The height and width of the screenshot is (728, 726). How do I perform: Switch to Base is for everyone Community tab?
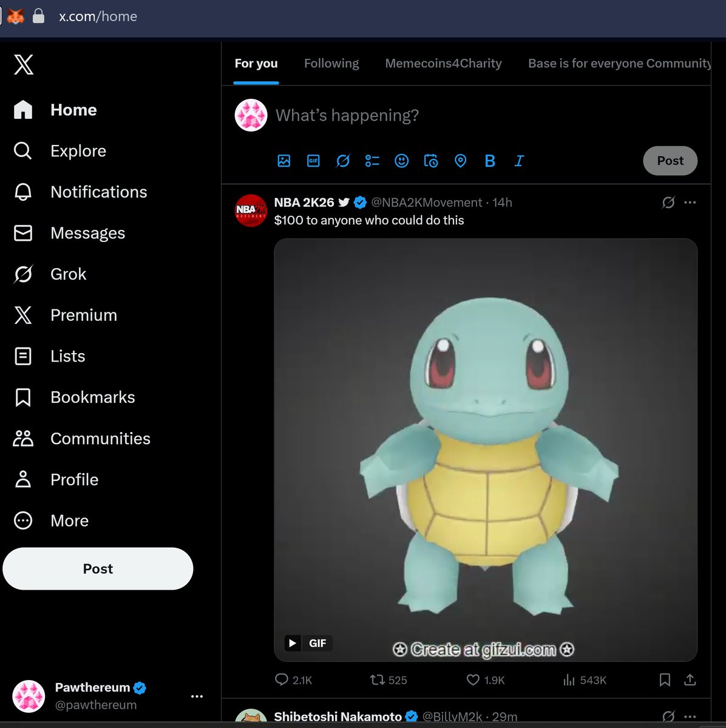click(619, 64)
